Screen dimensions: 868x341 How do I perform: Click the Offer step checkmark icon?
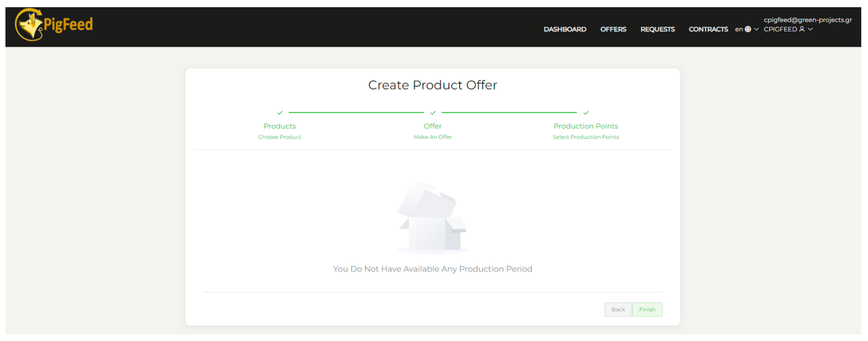(x=433, y=113)
